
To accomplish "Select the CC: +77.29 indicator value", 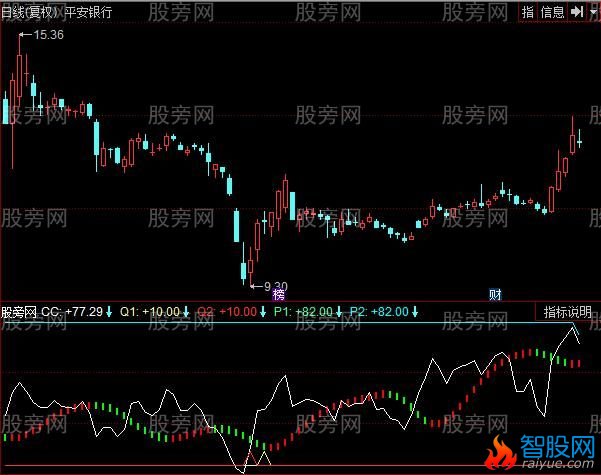I will [72, 311].
